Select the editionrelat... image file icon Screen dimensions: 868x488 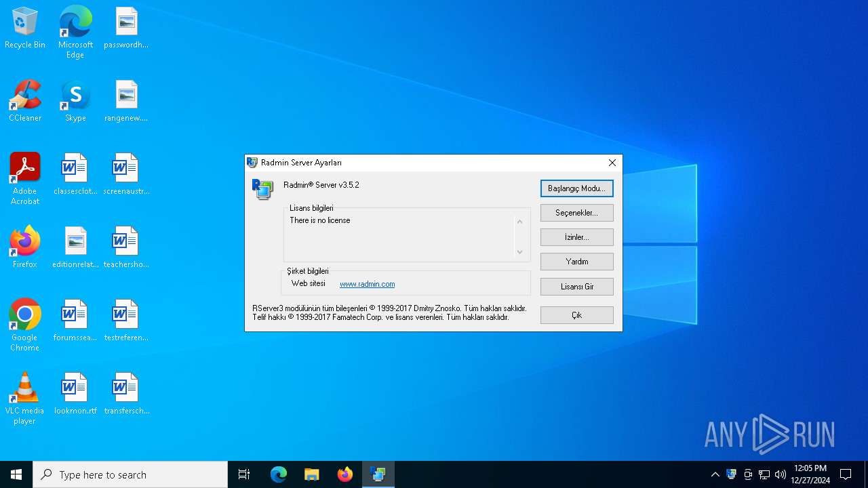click(75, 248)
